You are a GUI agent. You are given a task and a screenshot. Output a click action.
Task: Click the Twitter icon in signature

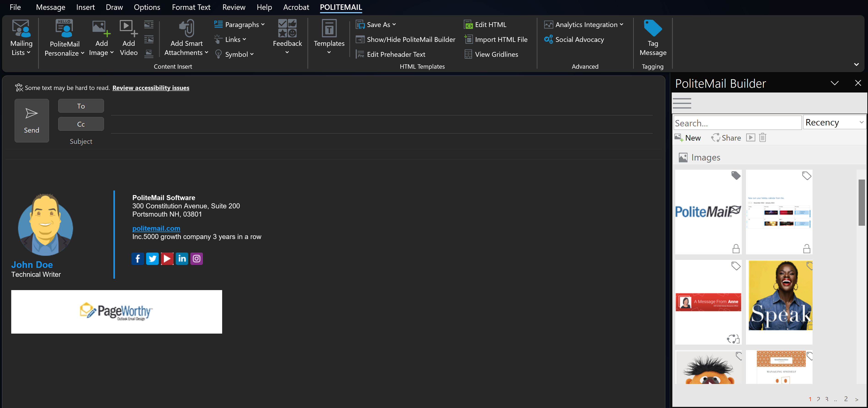point(152,258)
